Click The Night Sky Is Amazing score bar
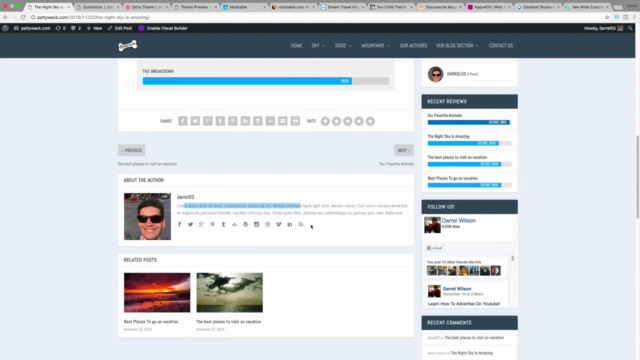 click(469, 143)
